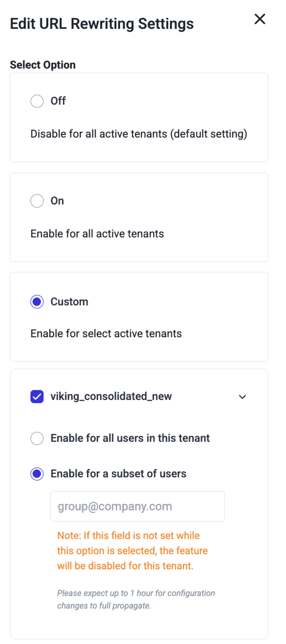Click the "On" option label text
Viewport: 286px width, 644px height.
57,201
